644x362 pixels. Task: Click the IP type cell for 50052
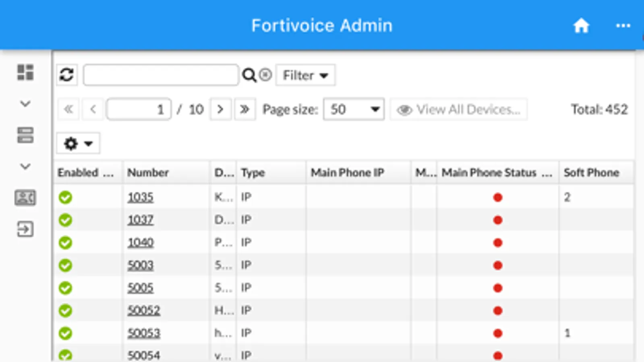pos(246,311)
